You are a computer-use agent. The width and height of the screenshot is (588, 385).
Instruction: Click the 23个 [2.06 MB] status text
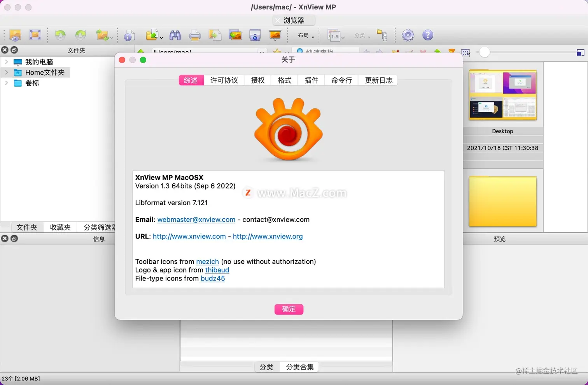[21, 379]
